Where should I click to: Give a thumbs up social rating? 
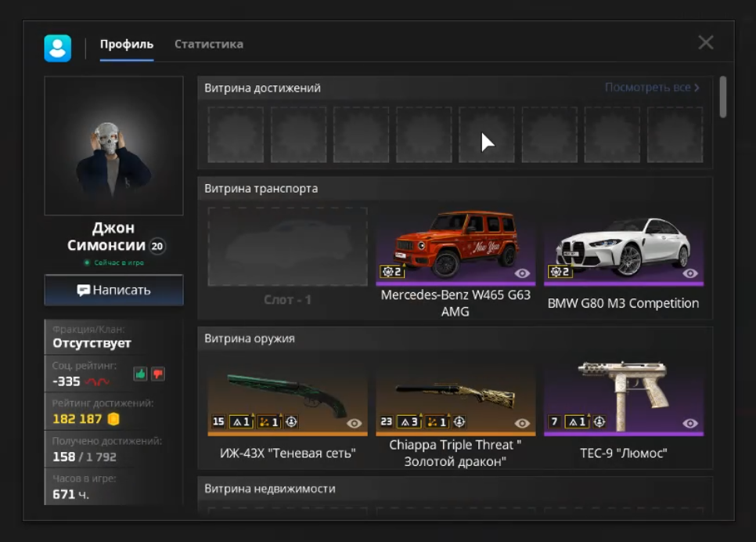[x=140, y=374]
